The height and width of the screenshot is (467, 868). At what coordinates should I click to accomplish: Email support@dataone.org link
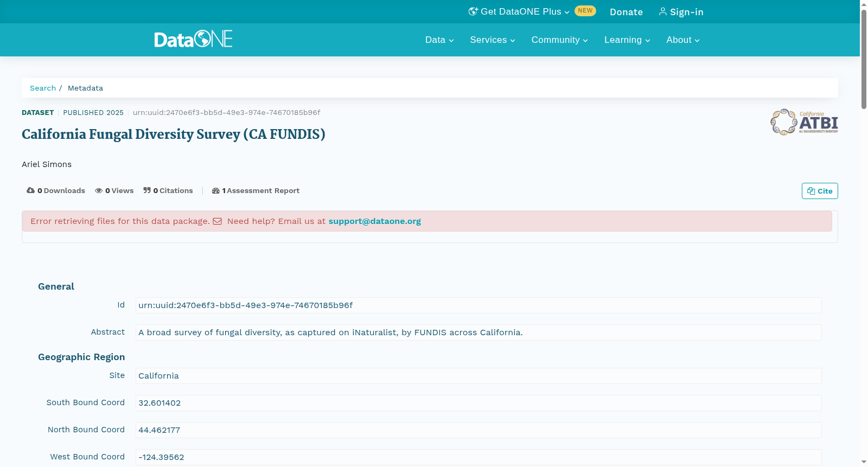coord(374,221)
